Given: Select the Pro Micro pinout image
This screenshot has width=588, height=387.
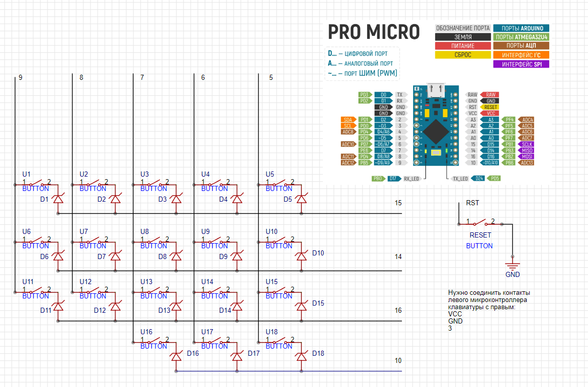Looking at the screenshot, I should tap(438, 101).
